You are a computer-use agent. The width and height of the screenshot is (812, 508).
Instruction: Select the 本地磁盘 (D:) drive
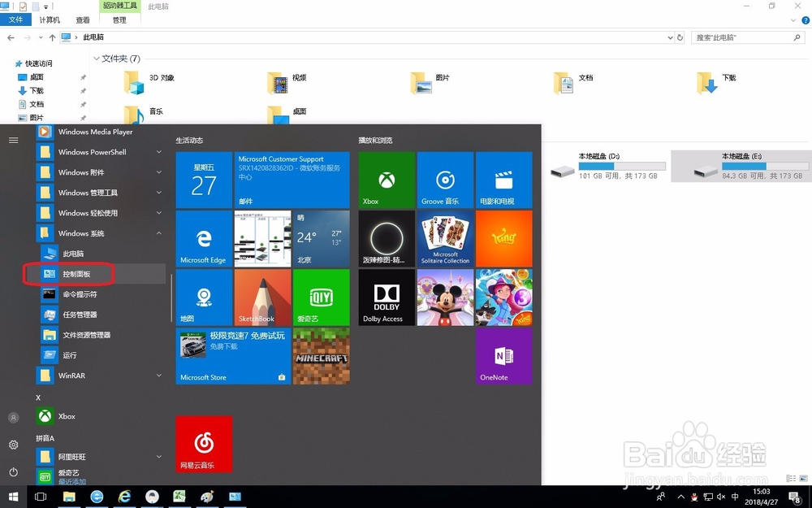[608, 166]
